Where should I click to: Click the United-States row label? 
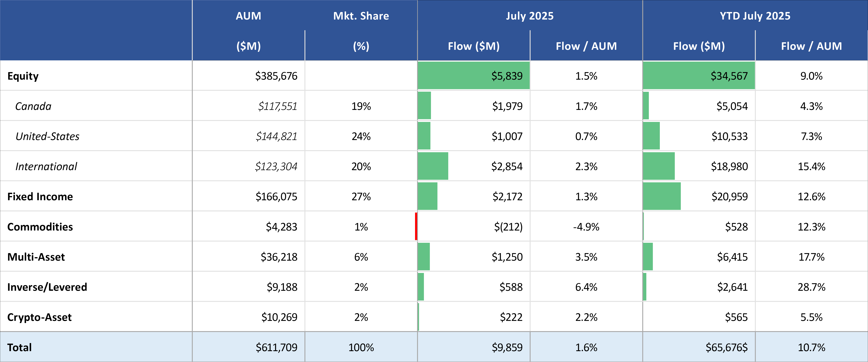click(47, 136)
